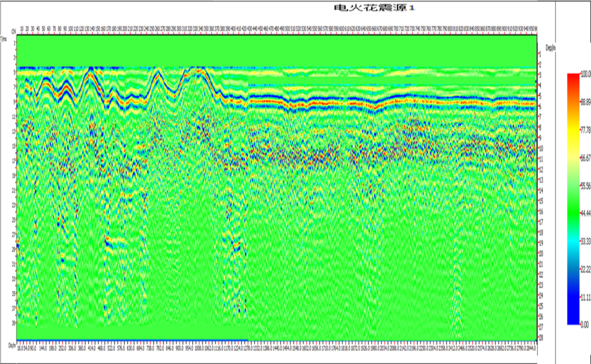Viewport: 591px width, 364px height.
Task: Click the 44.44 color scale label
Action: click(586, 214)
